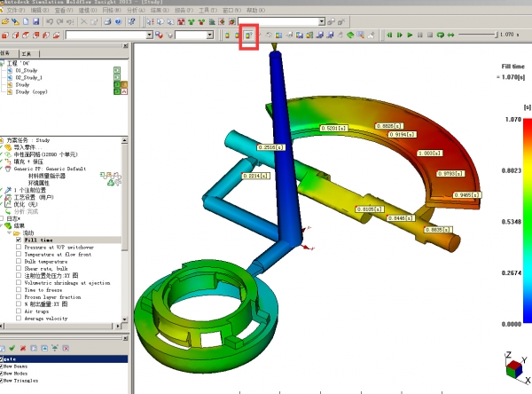Save study with floppy disk icon
532x394 pixels.
(36, 21)
